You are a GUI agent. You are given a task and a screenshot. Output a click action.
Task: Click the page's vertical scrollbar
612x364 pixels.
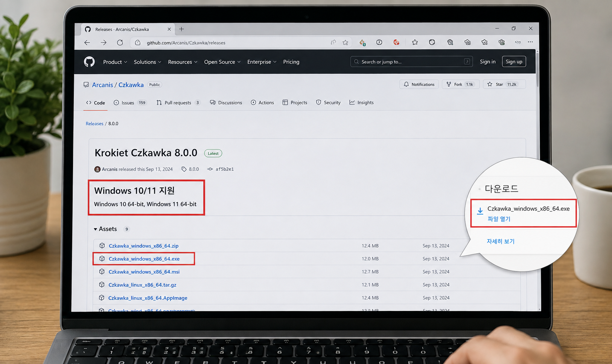pyautogui.click(x=537, y=70)
